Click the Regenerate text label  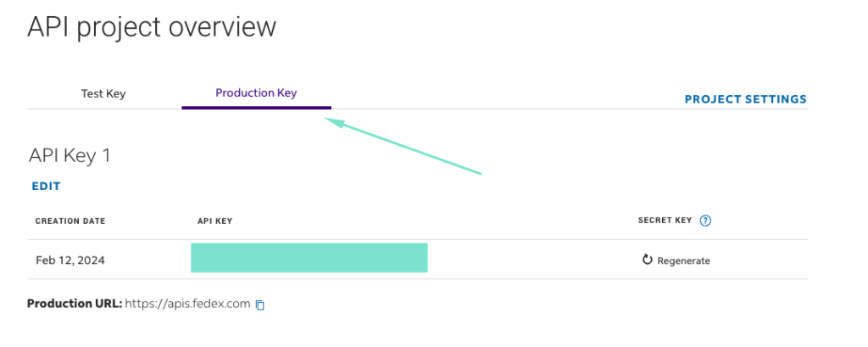coord(684,260)
